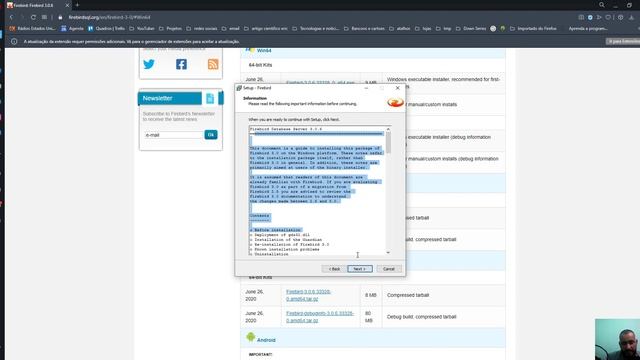Open the YouTube bookmarks folder
The image size is (640, 360).
pyautogui.click(x=142, y=29)
